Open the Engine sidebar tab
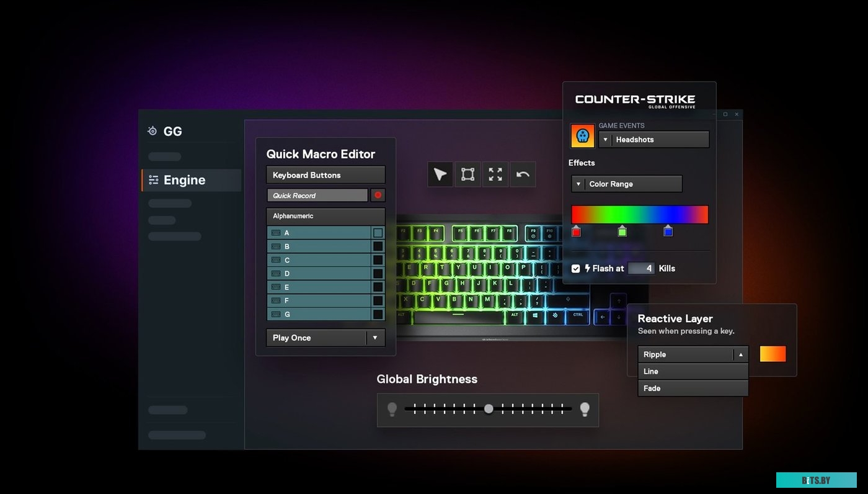Screen dimensions: 868x494 click(x=192, y=180)
